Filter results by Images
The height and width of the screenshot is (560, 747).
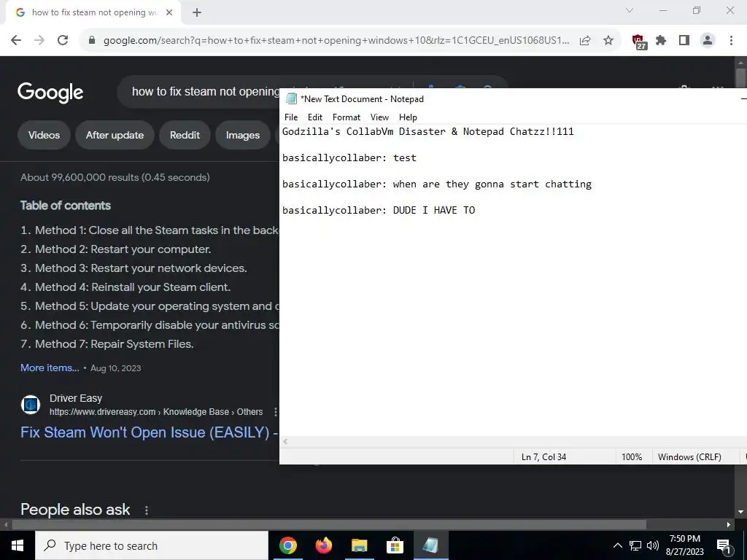(243, 135)
